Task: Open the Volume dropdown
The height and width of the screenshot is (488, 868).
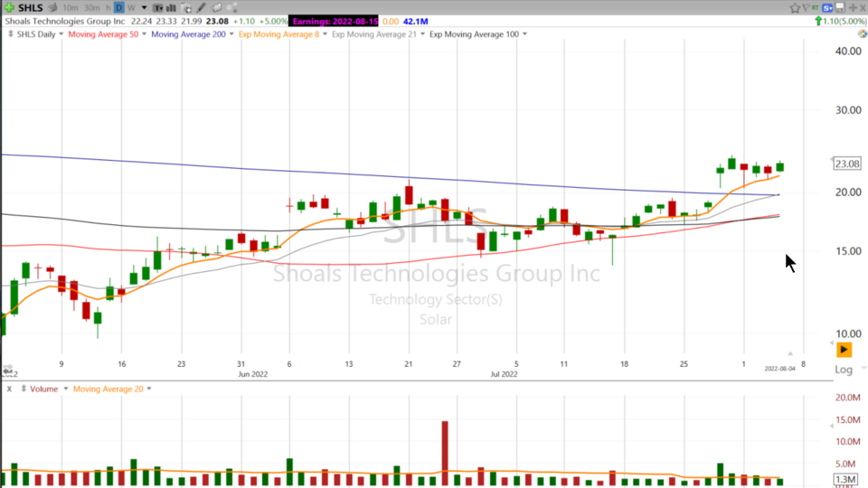Action: coord(65,389)
